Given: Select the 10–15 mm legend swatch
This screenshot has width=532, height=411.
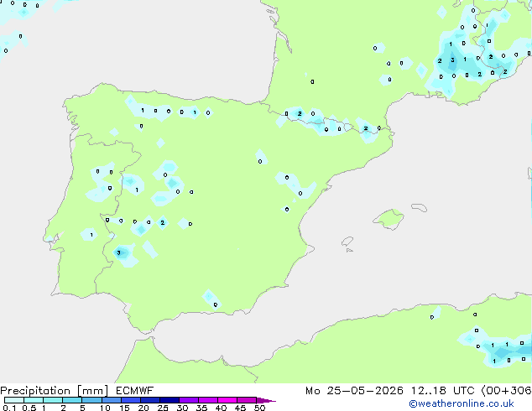Looking at the screenshot, I should click(x=111, y=400).
